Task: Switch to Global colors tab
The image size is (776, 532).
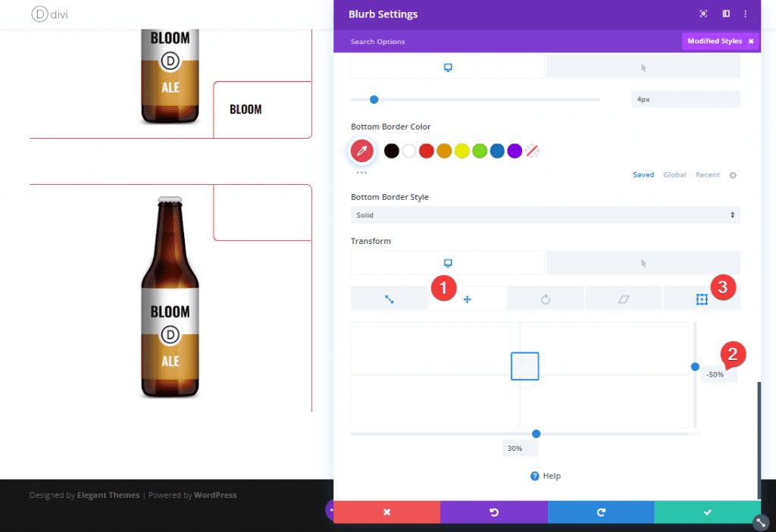Action: click(674, 175)
